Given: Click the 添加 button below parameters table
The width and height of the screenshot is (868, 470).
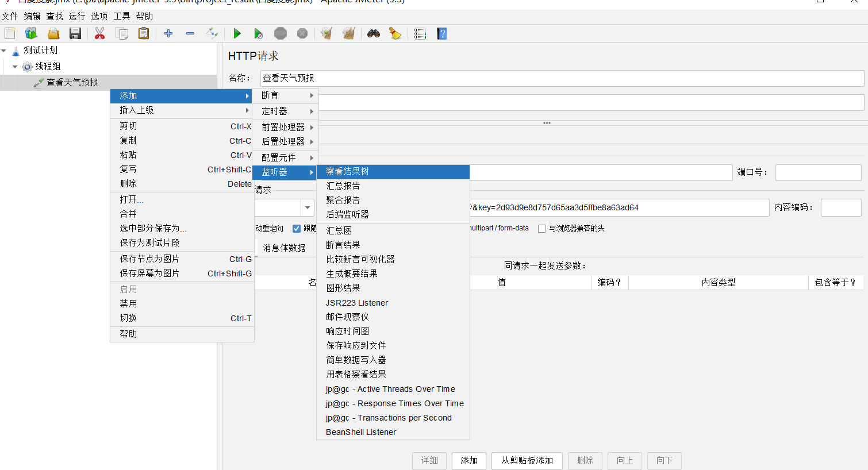Looking at the screenshot, I should 468,461.
